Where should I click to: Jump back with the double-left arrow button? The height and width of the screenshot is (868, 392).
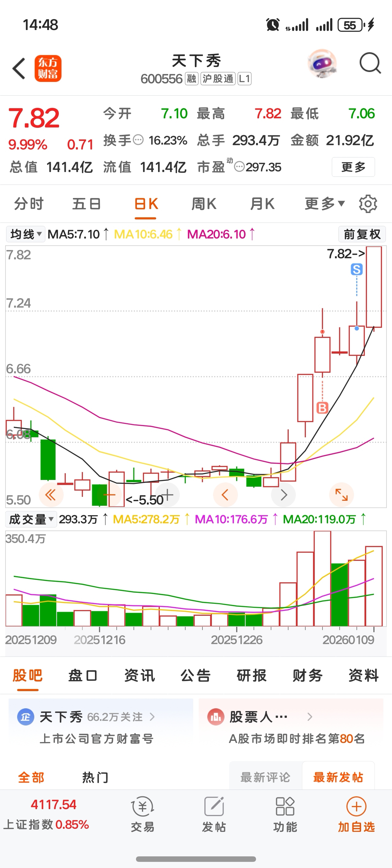point(51,495)
